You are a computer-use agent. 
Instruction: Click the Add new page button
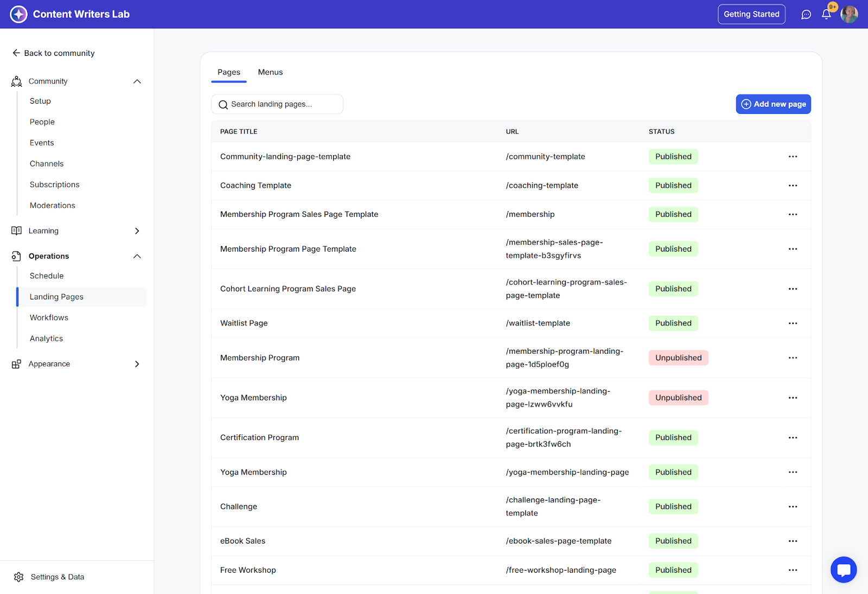pos(773,104)
